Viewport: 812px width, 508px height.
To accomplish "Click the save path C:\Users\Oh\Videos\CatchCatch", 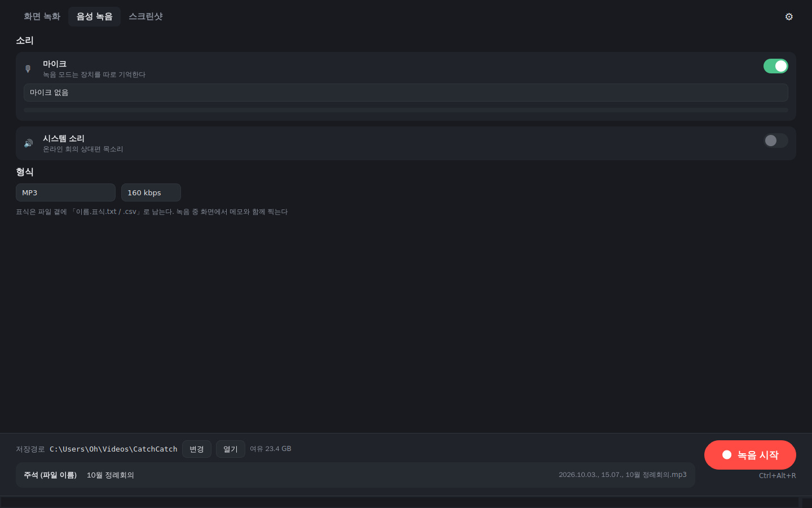I will tap(113, 449).
